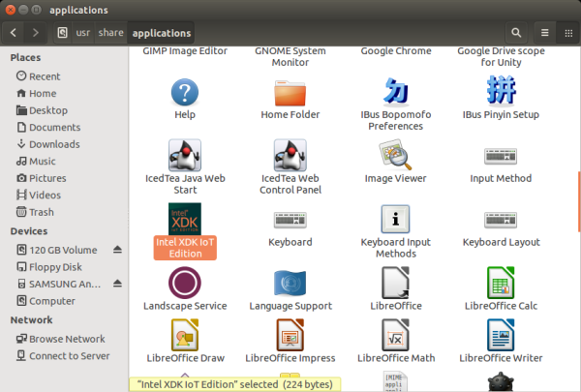Click the GNOME System Monitor label

click(x=290, y=56)
